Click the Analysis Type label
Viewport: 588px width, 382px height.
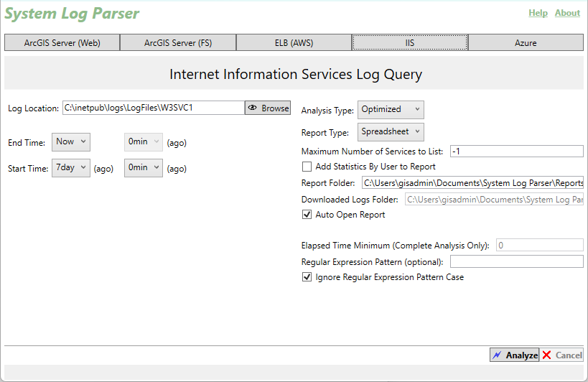pyautogui.click(x=327, y=111)
